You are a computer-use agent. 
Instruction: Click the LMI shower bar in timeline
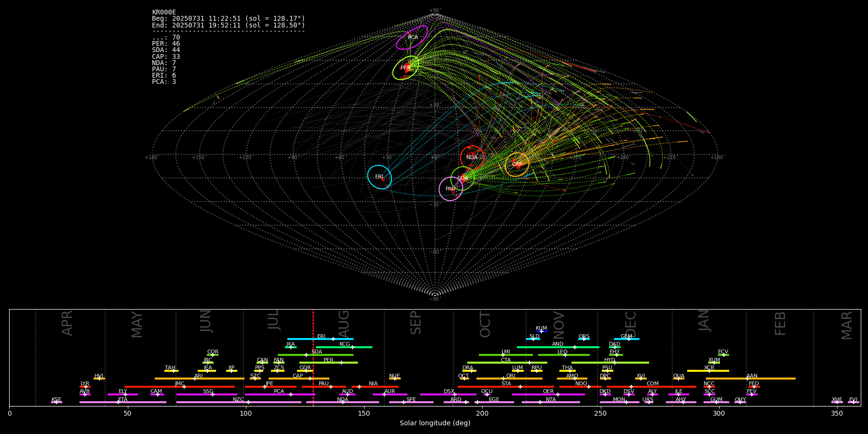[x=506, y=354]
